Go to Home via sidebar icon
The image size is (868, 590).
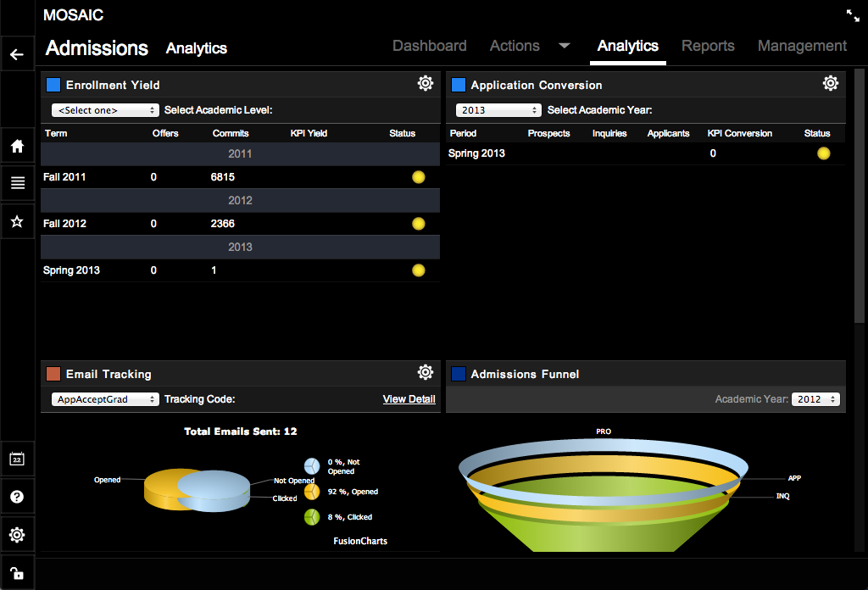click(17, 146)
